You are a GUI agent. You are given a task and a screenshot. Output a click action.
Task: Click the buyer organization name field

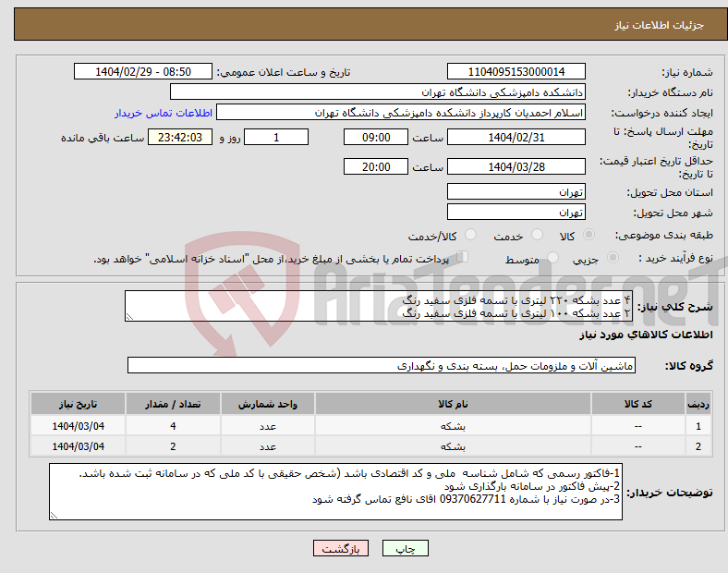[x=378, y=91]
